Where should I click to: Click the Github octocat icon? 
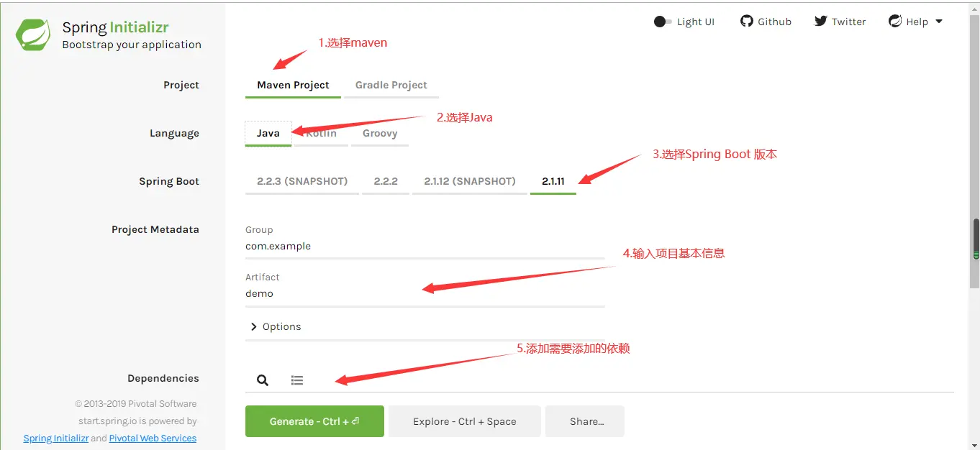pos(747,22)
